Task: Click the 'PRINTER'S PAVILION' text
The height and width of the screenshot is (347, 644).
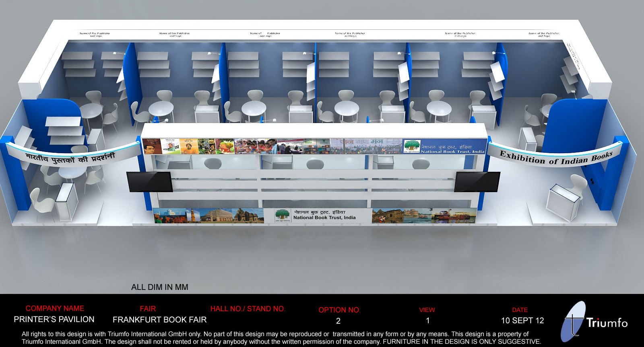Action: pyautogui.click(x=54, y=319)
